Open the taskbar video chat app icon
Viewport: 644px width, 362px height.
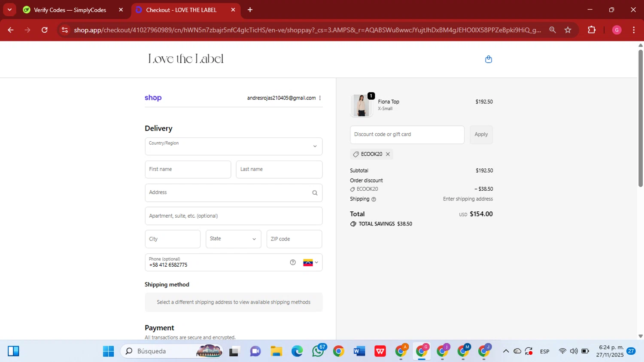click(255, 351)
